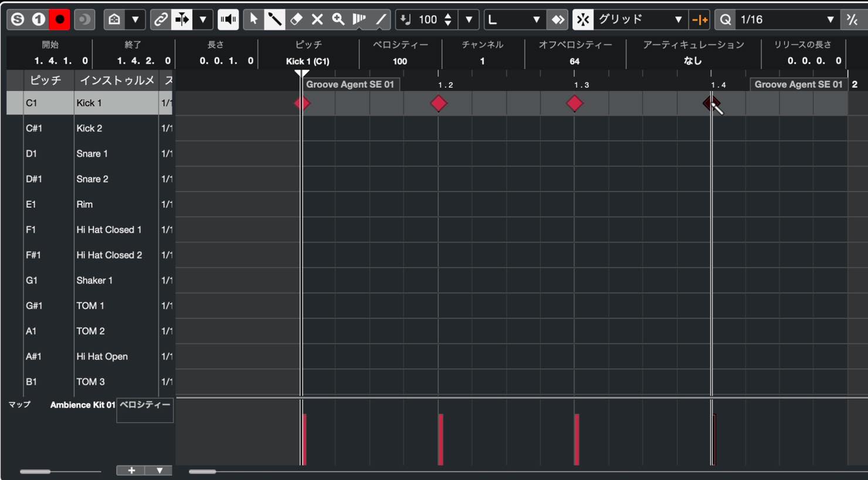Select the Erase tool in toolbar

click(296, 19)
